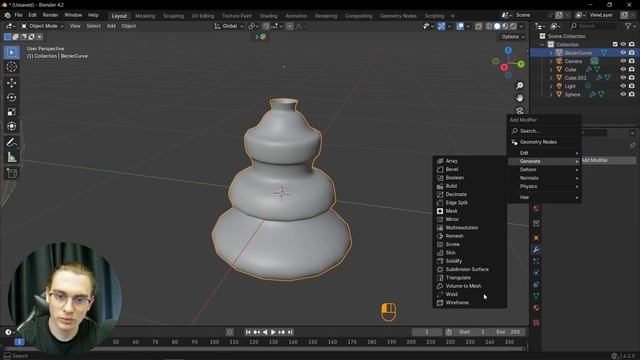The width and height of the screenshot is (640, 360).
Task: Choose Subdivision Surface modifier
Action: coord(469,269)
